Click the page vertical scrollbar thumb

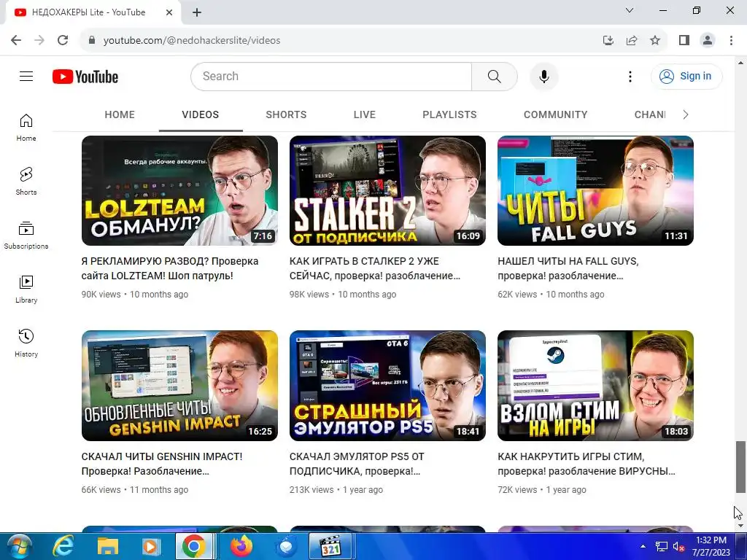point(740,467)
